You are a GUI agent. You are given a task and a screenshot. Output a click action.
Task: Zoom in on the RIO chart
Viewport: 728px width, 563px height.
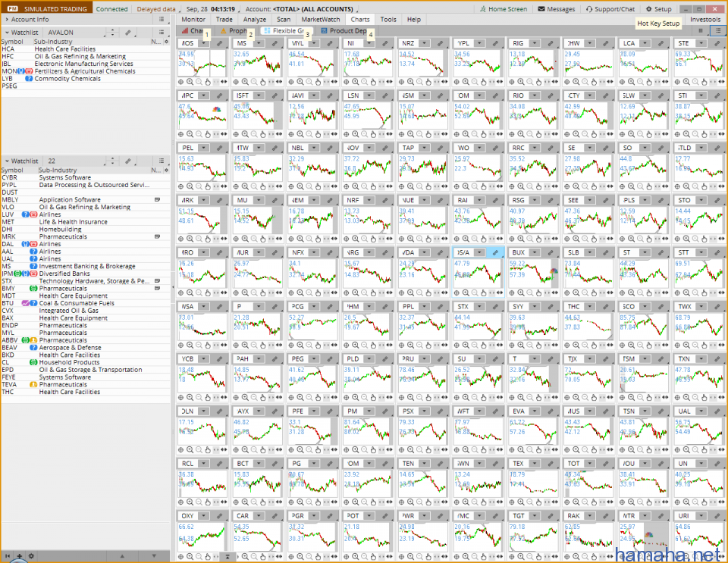click(x=521, y=134)
